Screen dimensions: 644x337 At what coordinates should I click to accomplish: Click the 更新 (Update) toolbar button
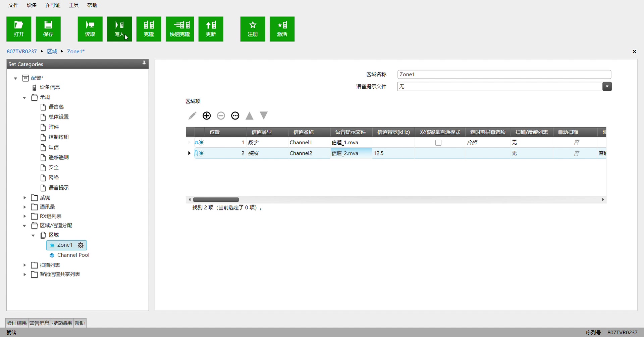tap(211, 29)
